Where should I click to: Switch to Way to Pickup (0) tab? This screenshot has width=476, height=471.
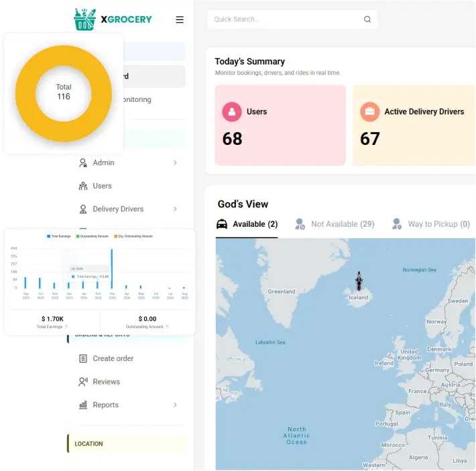point(431,224)
